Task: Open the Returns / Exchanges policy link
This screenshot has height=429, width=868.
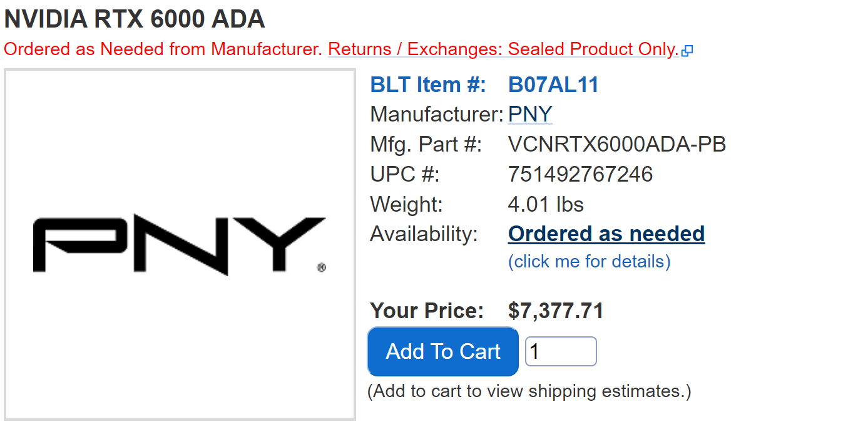Action: click(503, 49)
